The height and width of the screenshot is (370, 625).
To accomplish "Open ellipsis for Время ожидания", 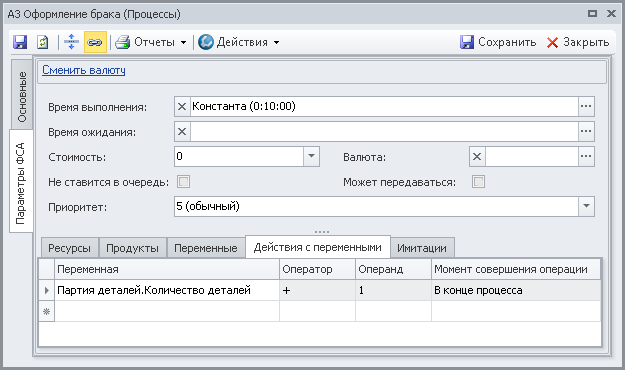I will pos(586,132).
